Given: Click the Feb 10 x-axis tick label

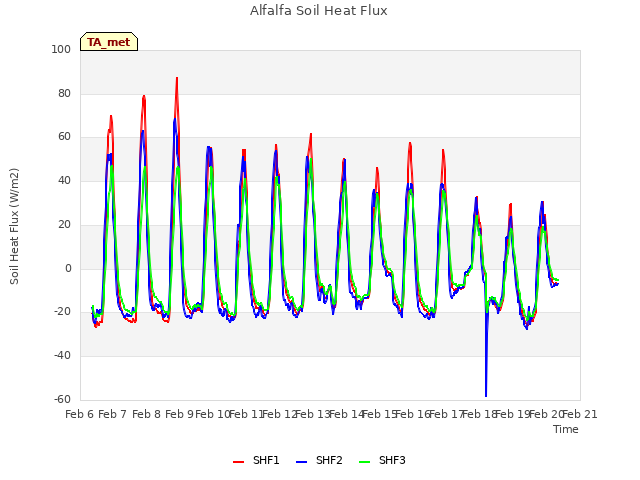Looking at the screenshot, I should point(213,414).
